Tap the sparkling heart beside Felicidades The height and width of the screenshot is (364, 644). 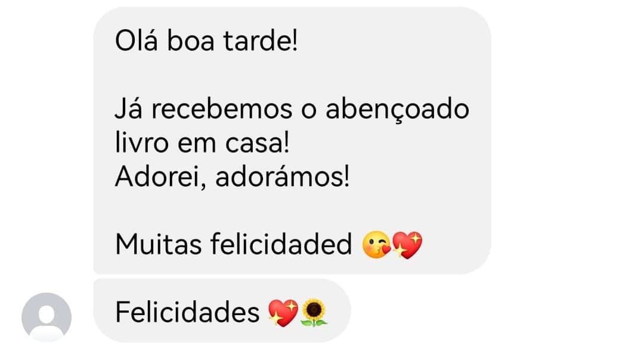point(283,313)
